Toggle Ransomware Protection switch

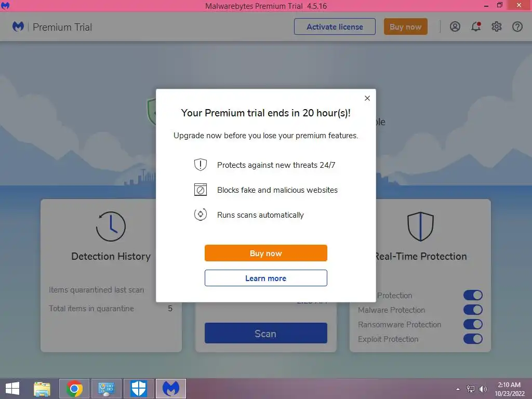[x=473, y=324]
